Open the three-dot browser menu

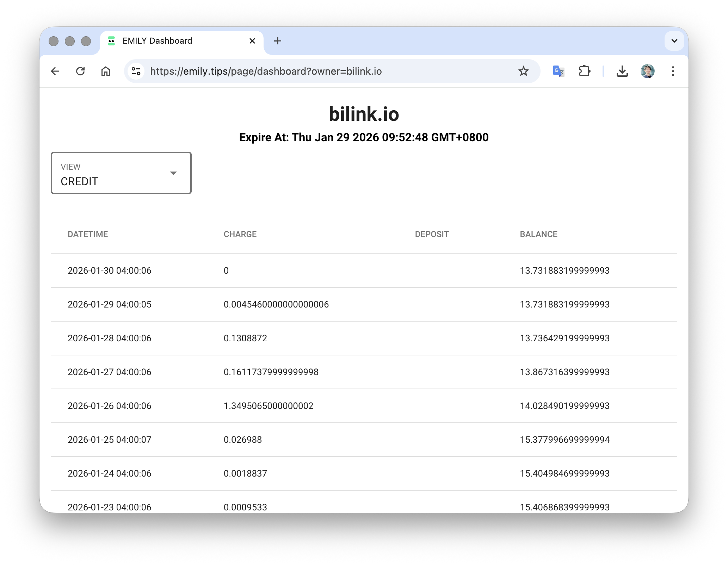pos(673,72)
